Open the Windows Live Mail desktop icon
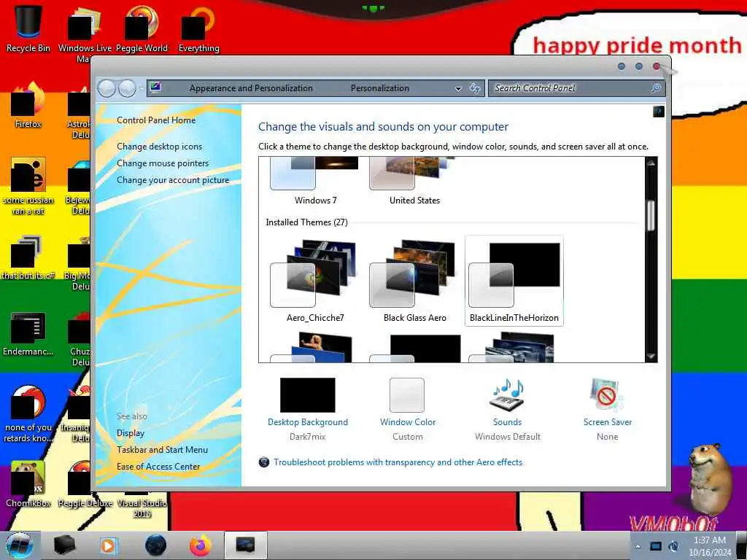This screenshot has height=560, width=747. 85,34
